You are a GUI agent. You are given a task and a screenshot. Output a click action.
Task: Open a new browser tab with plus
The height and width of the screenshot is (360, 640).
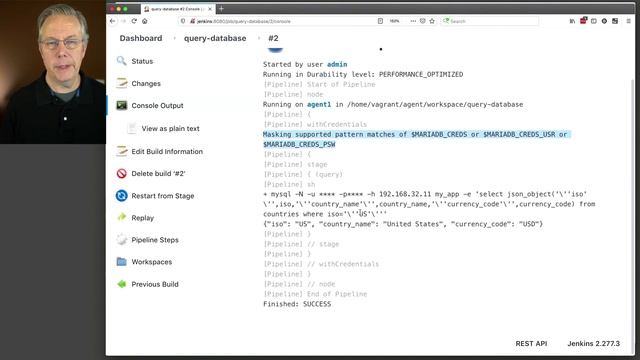point(221,8)
